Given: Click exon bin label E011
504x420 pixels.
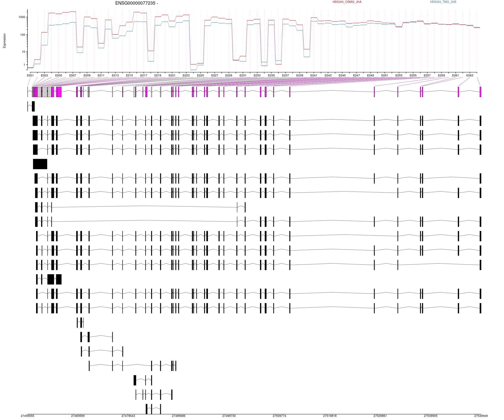Looking at the screenshot, I should (101, 75).
